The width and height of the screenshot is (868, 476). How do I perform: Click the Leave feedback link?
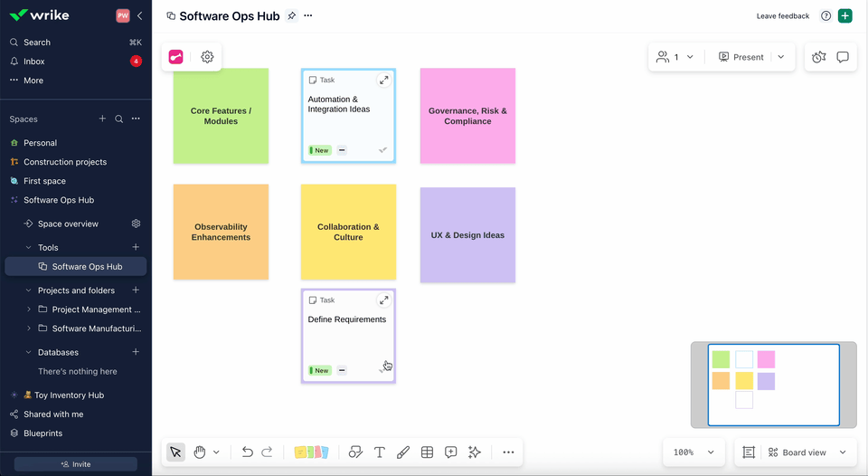pos(783,16)
